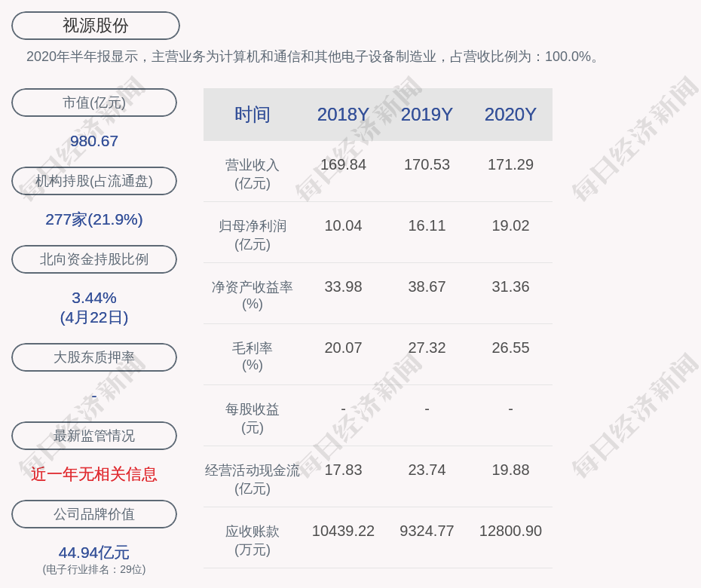
Task: Click cash flow value 19.88
Action: click(510, 470)
